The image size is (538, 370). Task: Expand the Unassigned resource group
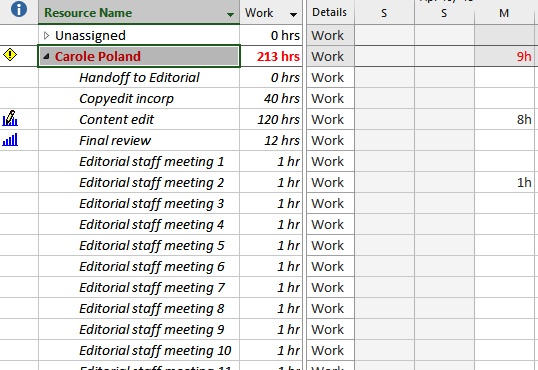(47, 35)
